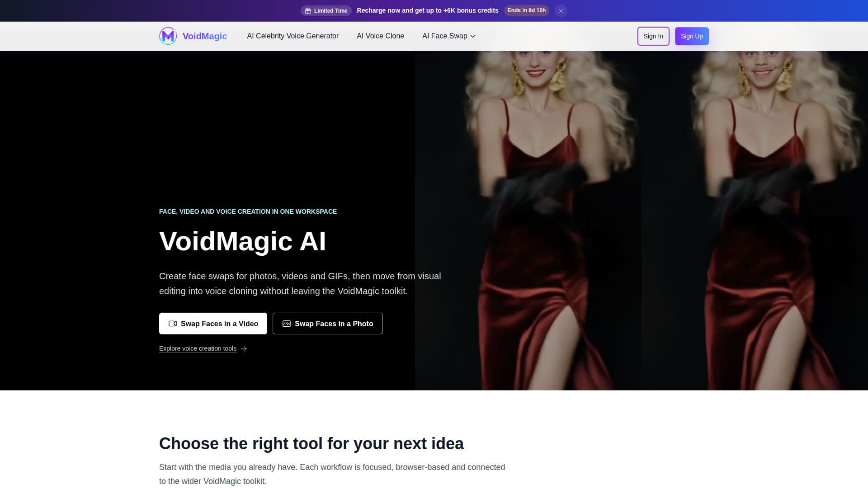Click the arrow next to Explore voice creation tools
Viewport: 868px width, 488px height.
pyautogui.click(x=244, y=349)
